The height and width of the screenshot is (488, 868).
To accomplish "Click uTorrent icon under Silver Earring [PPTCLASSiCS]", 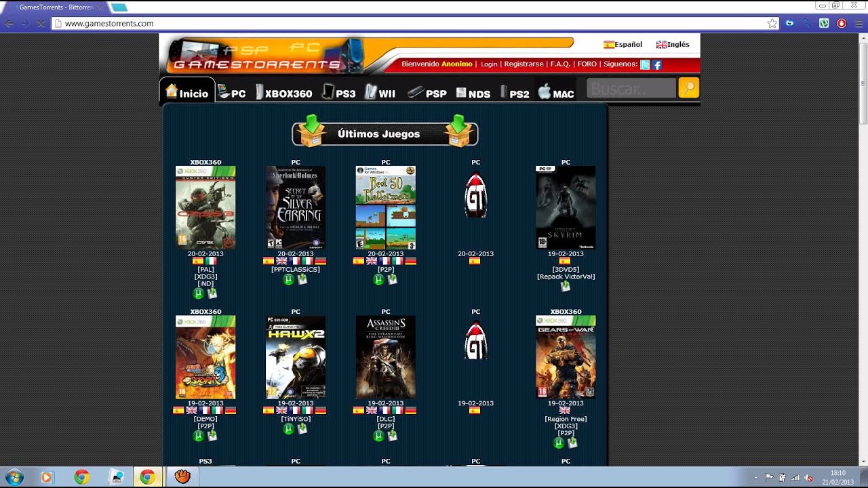I will pyautogui.click(x=289, y=279).
